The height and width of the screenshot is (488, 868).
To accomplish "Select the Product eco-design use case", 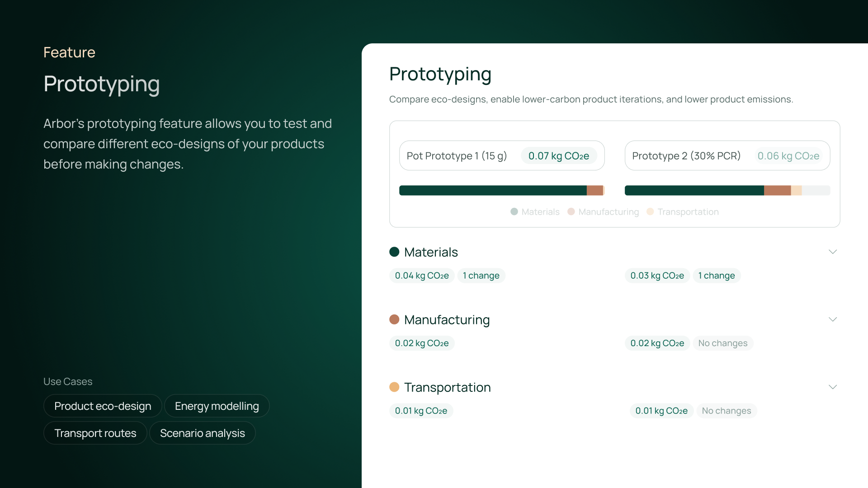I will click(x=103, y=406).
